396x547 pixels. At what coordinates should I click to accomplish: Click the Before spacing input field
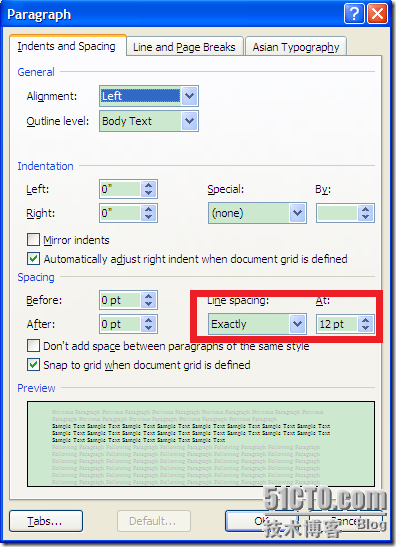coord(120,300)
